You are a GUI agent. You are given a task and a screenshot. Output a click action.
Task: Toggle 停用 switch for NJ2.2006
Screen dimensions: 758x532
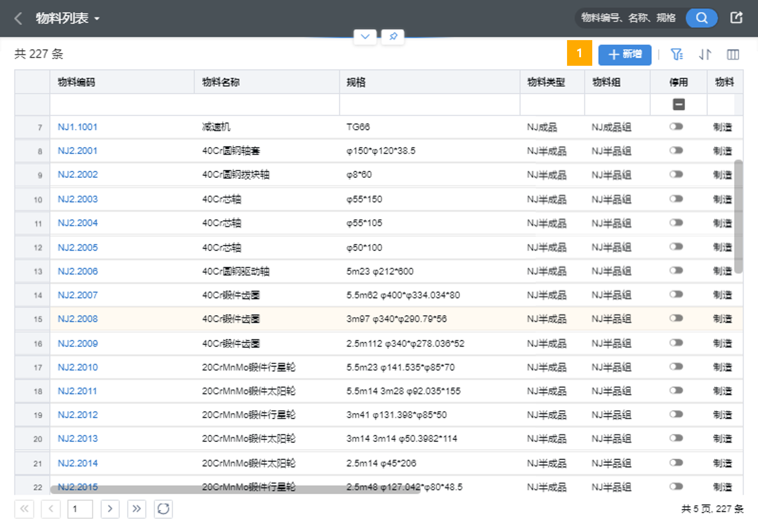tap(676, 270)
